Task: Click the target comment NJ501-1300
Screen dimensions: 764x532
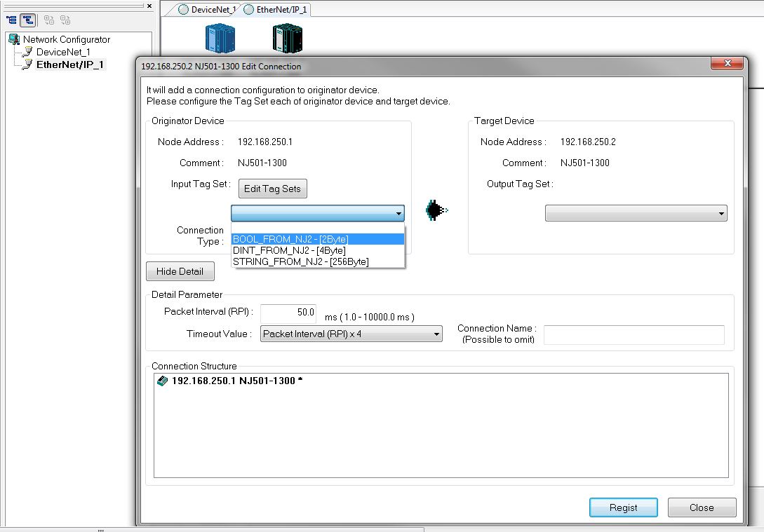Action: click(x=584, y=163)
